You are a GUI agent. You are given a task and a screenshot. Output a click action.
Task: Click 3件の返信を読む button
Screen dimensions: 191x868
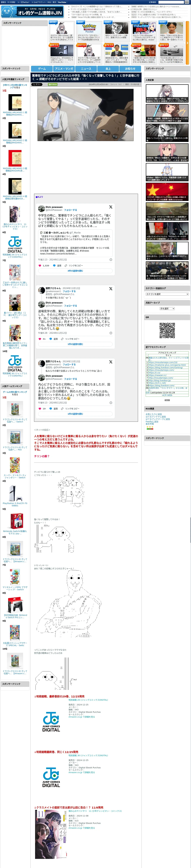click(75, 271)
